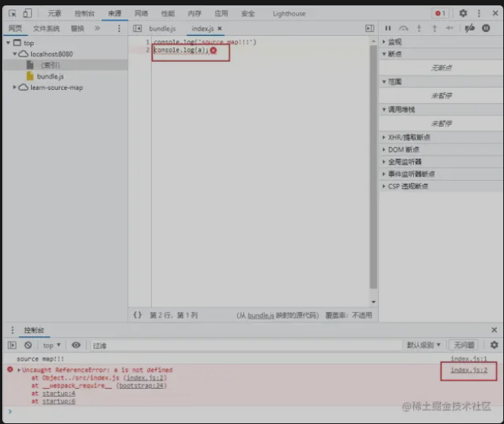Click the step over icon
The image size is (504, 424).
click(403, 28)
